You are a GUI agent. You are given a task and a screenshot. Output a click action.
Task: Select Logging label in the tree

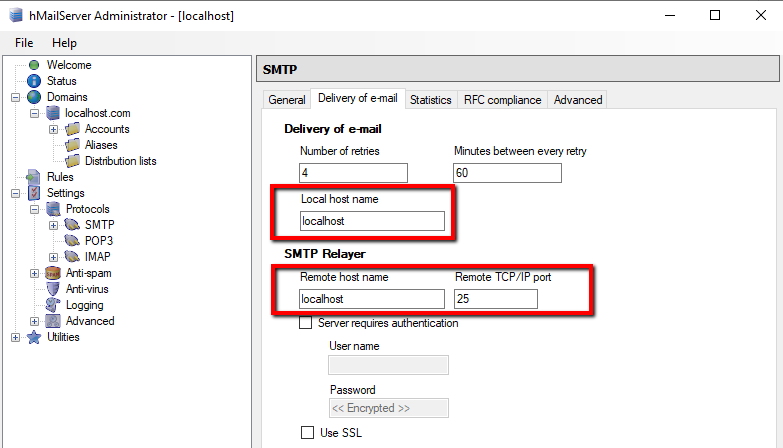click(84, 305)
